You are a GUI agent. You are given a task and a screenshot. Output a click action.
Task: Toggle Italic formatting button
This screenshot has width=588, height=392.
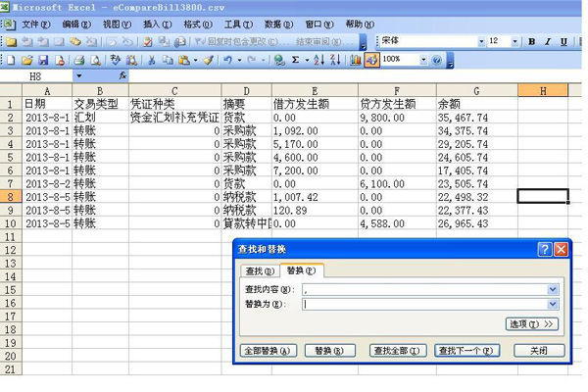tap(547, 42)
